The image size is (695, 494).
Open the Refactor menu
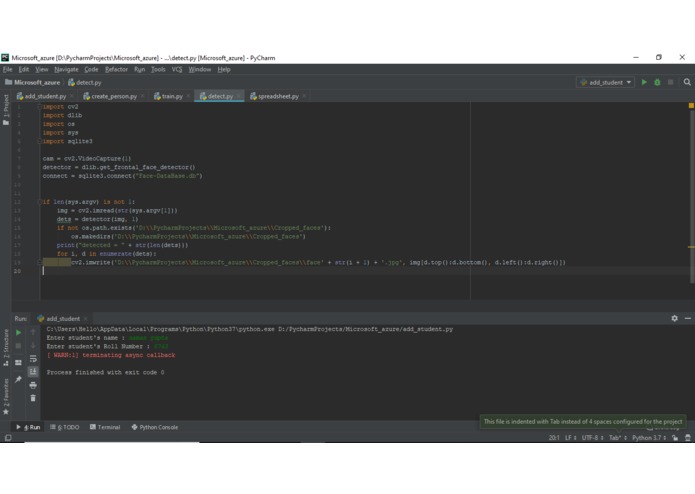(x=116, y=70)
